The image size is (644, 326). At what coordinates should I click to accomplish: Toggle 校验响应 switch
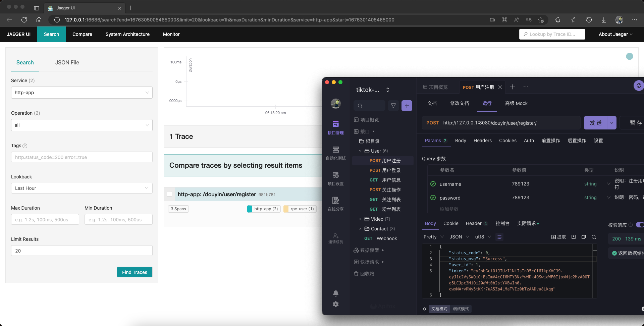(x=640, y=225)
